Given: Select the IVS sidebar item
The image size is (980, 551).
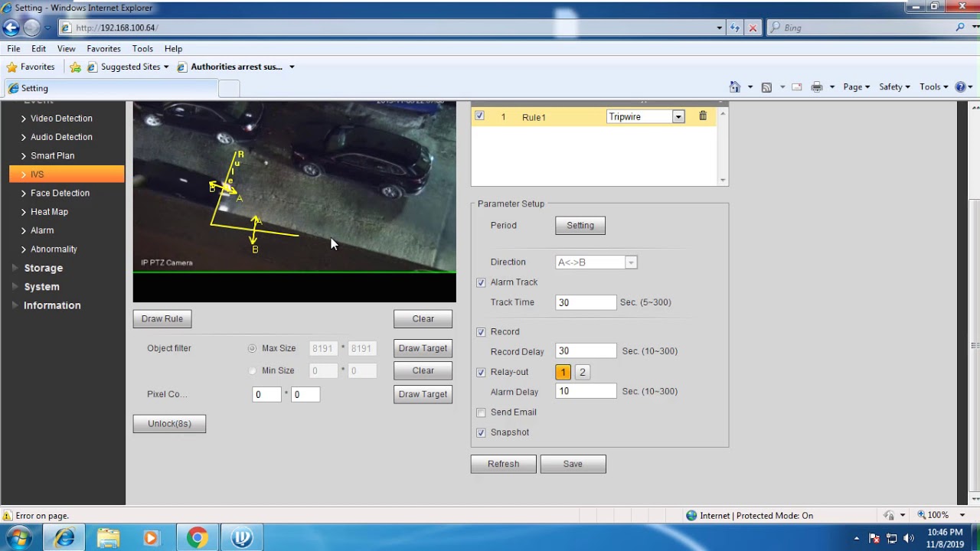Looking at the screenshot, I should 67,174.
